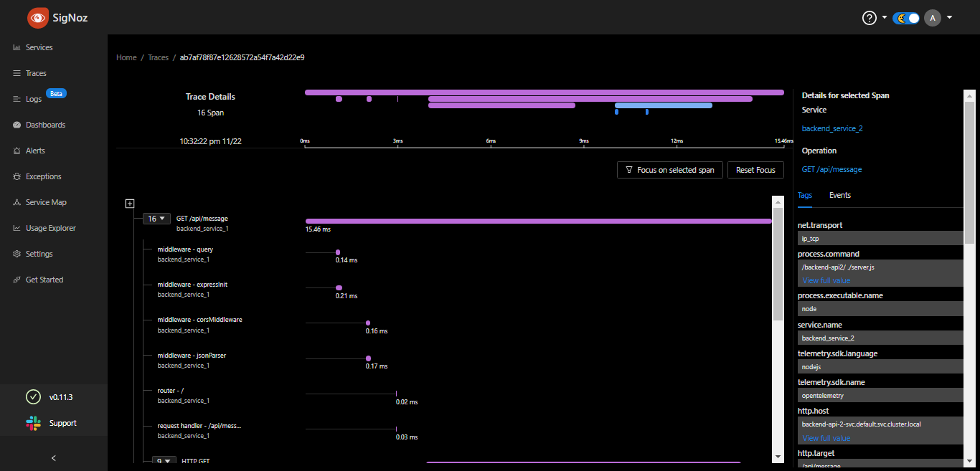Click the help question mark icon
980x471 pixels.
click(869, 18)
